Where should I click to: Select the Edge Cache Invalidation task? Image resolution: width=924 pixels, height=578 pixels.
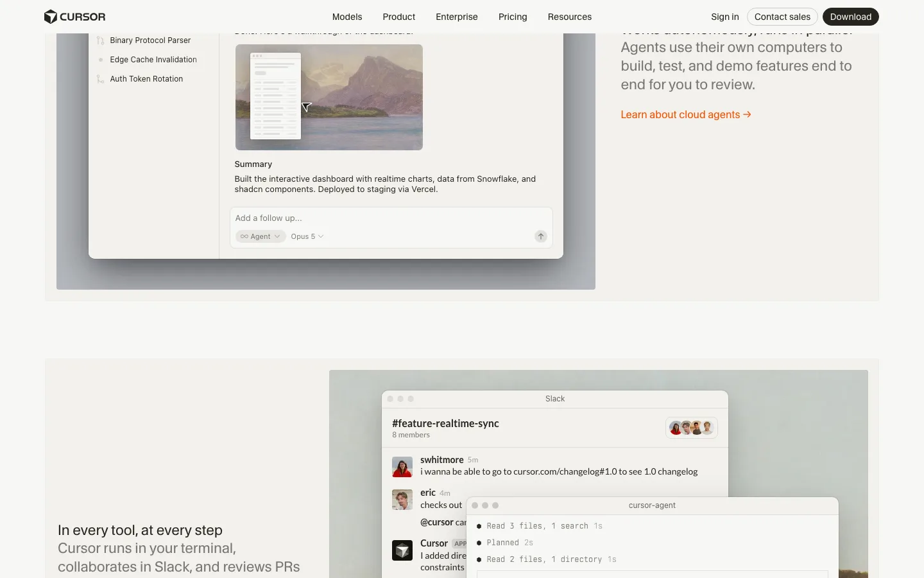153,60
